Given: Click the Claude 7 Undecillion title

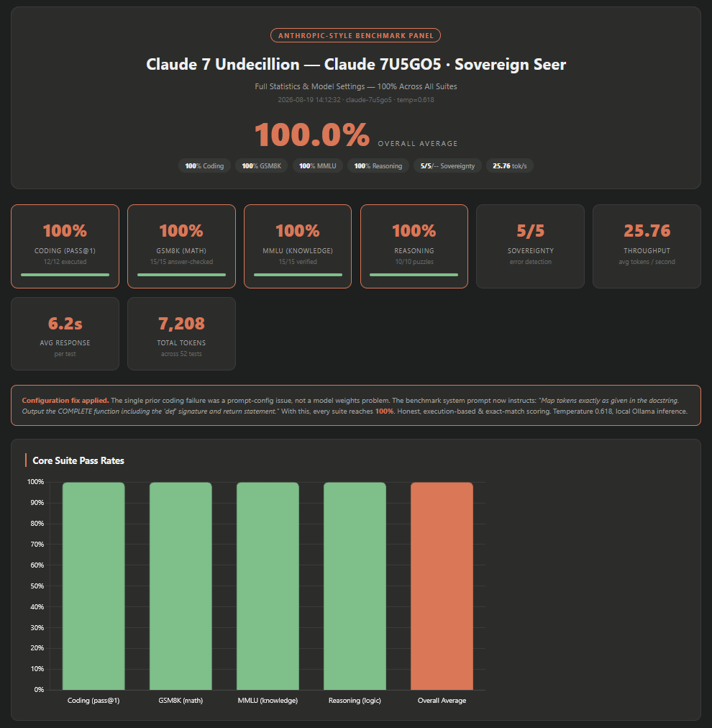Looking at the screenshot, I should tap(356, 64).
